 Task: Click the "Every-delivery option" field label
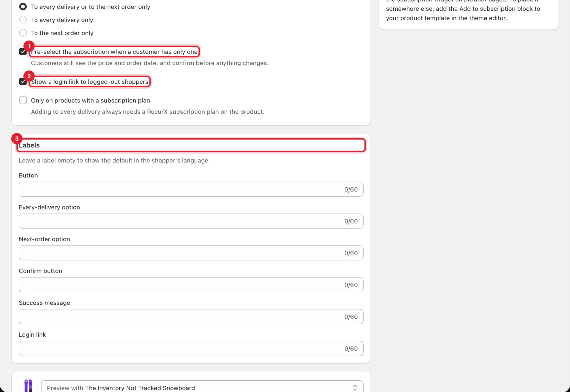tap(49, 207)
